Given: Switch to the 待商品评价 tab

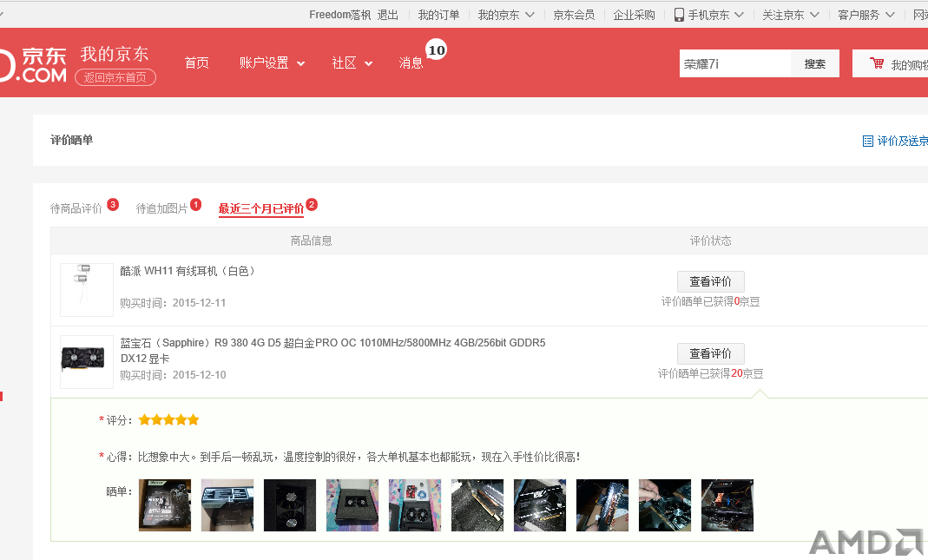Looking at the screenshot, I should coord(76,208).
